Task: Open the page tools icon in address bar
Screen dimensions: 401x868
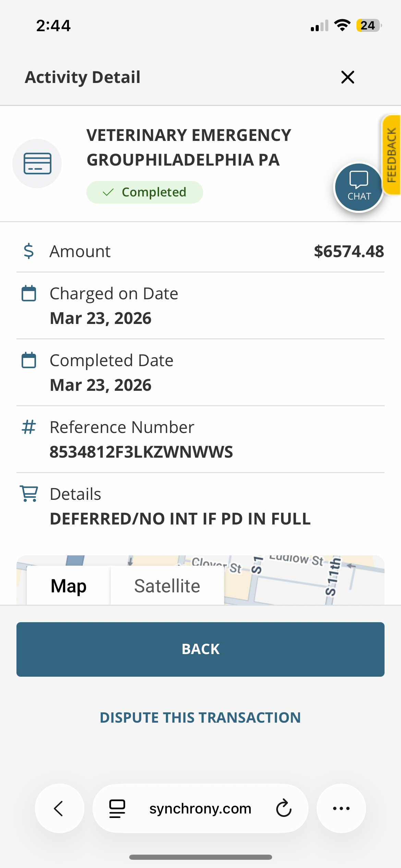Action: pos(117,808)
